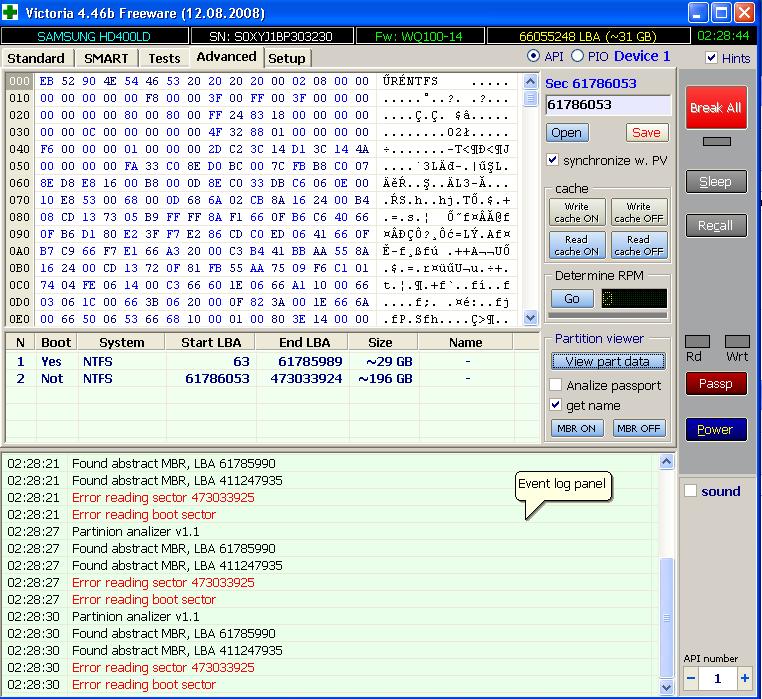Click the Wrt indicator lamp
762x699 pixels.
[737, 341]
